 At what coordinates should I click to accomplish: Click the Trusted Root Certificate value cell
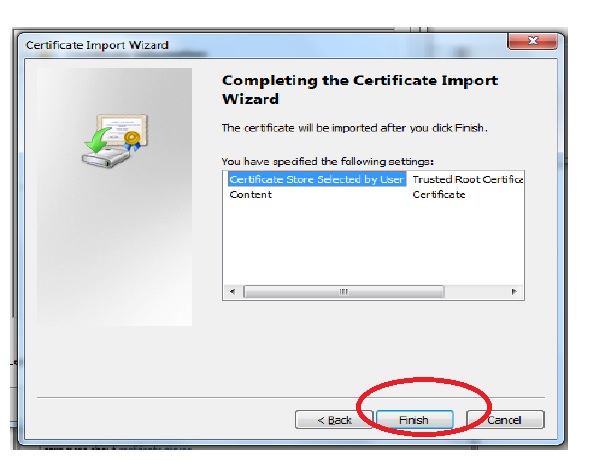point(468,179)
